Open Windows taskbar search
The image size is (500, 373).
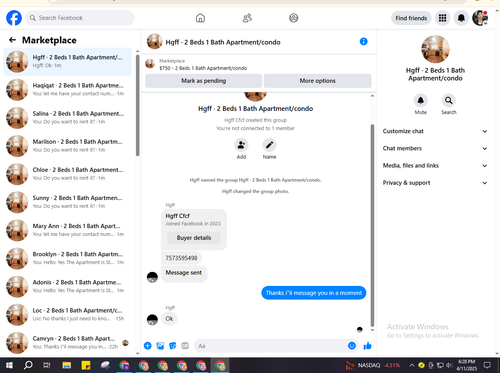point(28,365)
